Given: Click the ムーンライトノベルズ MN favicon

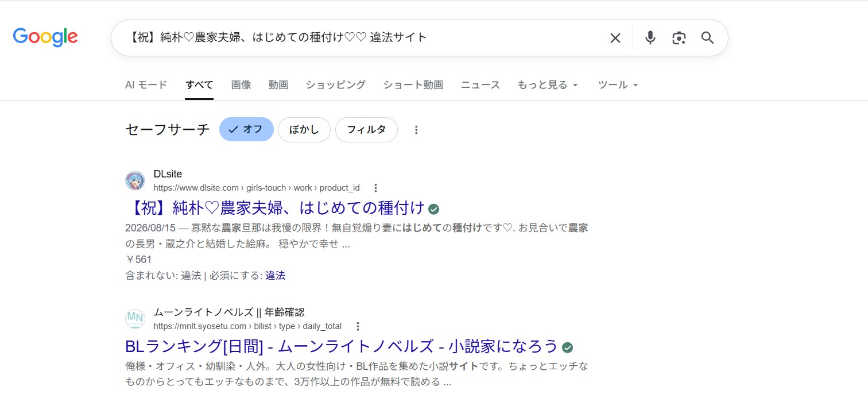Looking at the screenshot, I should [x=135, y=319].
